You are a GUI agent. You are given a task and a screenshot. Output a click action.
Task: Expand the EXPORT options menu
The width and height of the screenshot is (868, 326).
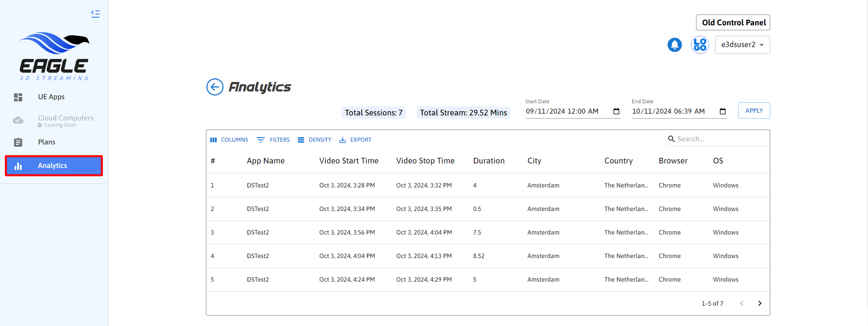point(355,140)
